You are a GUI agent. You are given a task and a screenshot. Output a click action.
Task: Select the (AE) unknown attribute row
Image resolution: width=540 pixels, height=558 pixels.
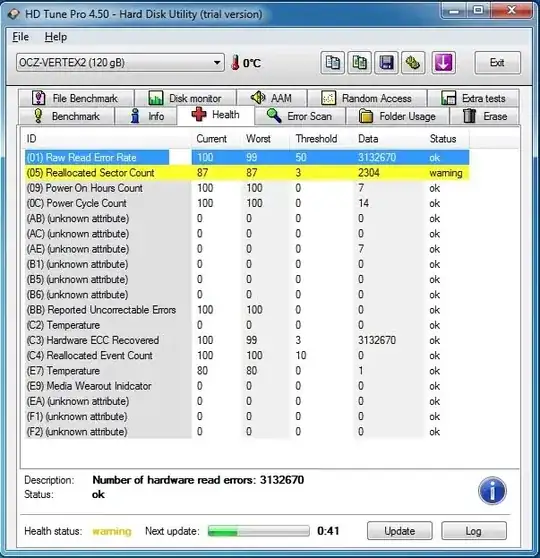click(247, 249)
